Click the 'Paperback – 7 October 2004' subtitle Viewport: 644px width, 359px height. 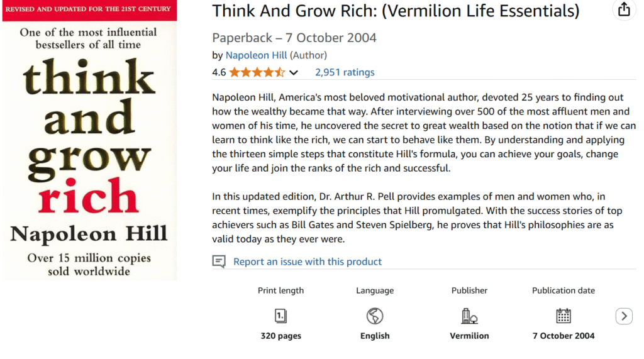pos(294,38)
